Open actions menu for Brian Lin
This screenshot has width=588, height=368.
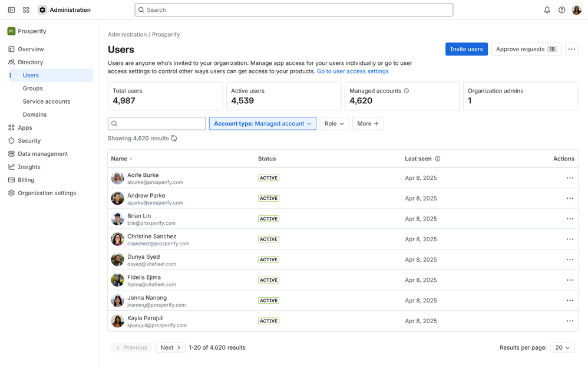point(570,219)
